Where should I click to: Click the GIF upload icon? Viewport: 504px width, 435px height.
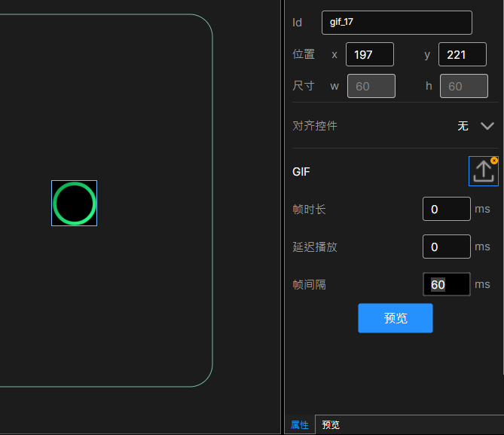pyautogui.click(x=483, y=171)
